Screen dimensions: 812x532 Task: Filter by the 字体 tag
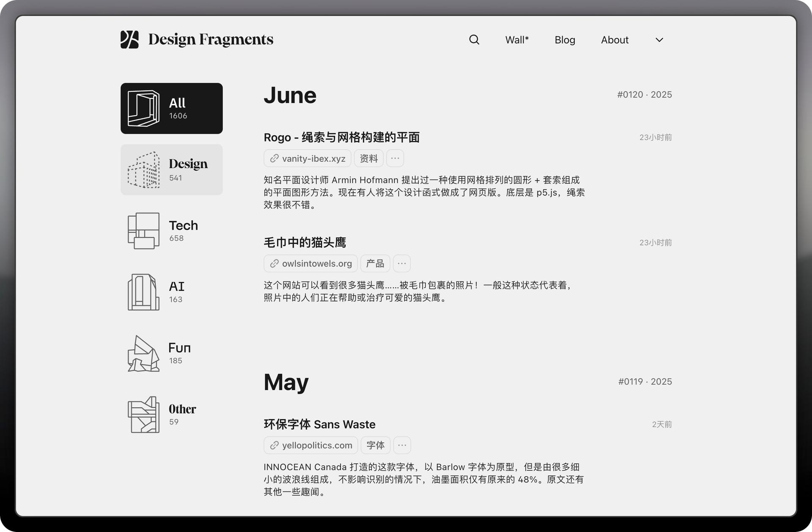click(x=375, y=445)
